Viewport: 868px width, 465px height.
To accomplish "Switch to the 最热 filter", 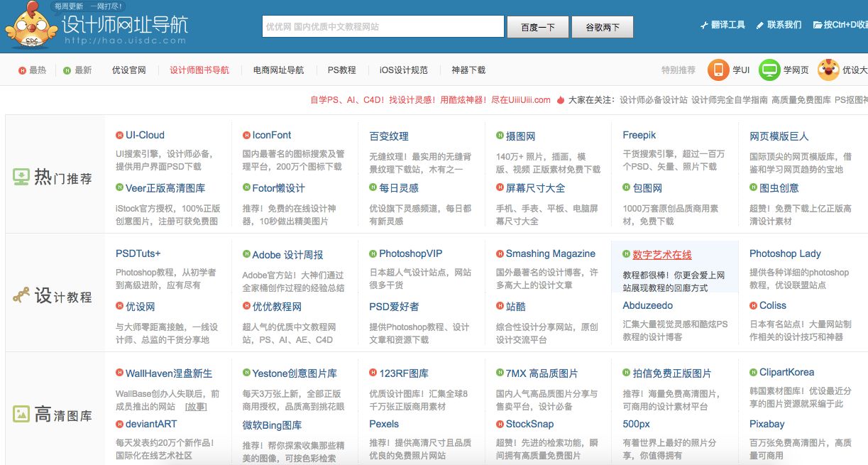I will pyautogui.click(x=33, y=70).
